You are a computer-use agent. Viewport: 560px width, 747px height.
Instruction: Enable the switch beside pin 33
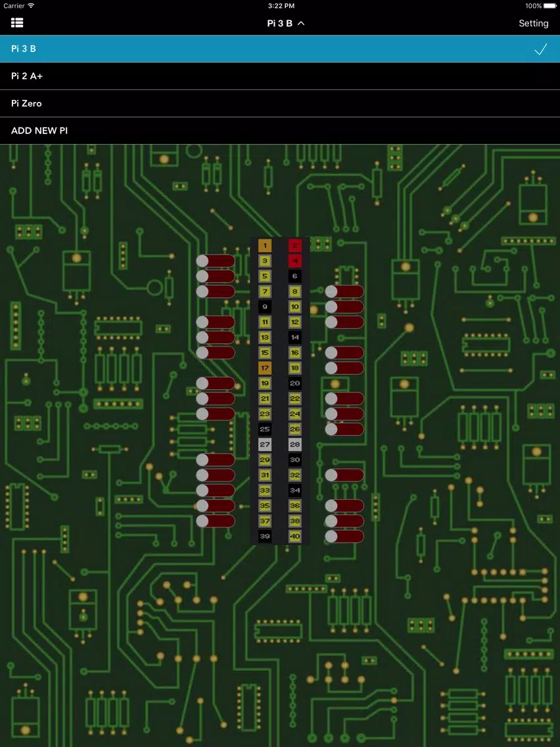coord(215,491)
